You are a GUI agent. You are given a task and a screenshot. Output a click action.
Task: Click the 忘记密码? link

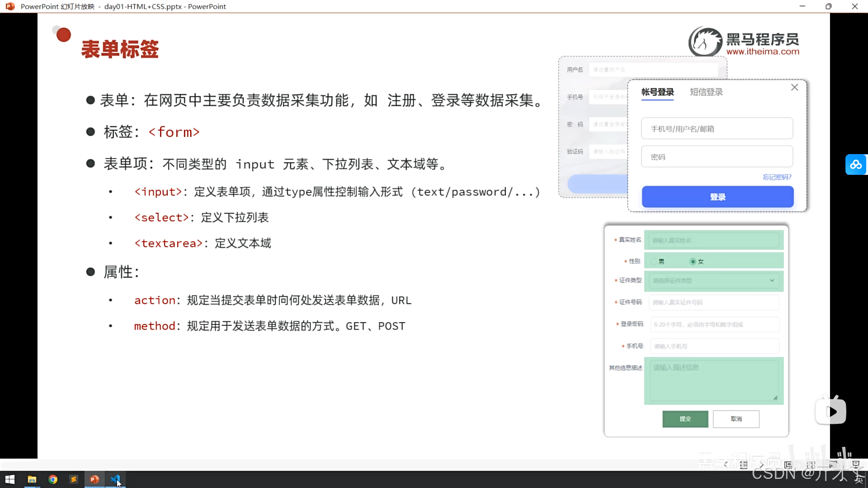[x=777, y=177]
